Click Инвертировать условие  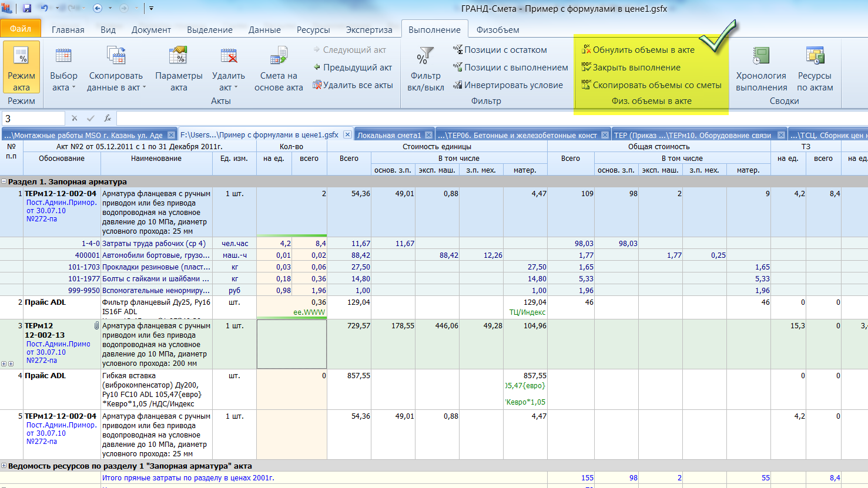[508, 85]
